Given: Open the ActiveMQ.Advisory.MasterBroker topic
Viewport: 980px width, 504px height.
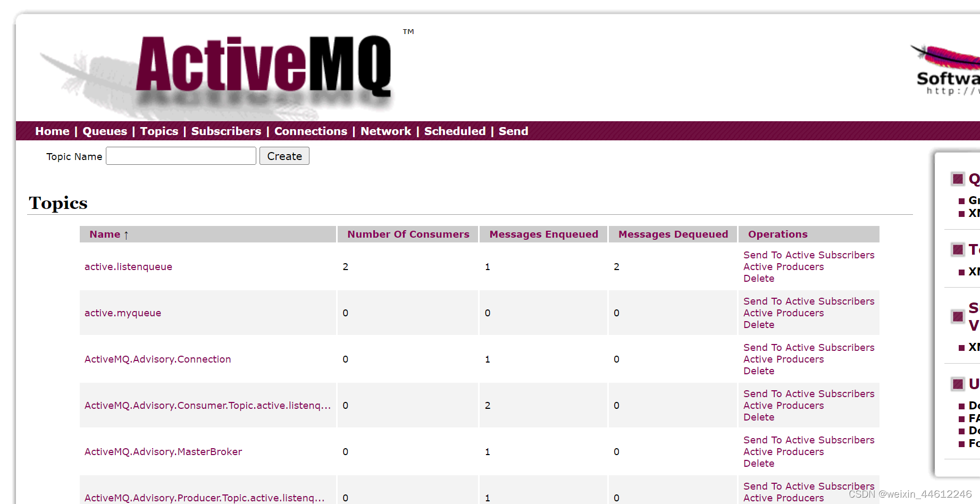Looking at the screenshot, I should [163, 451].
